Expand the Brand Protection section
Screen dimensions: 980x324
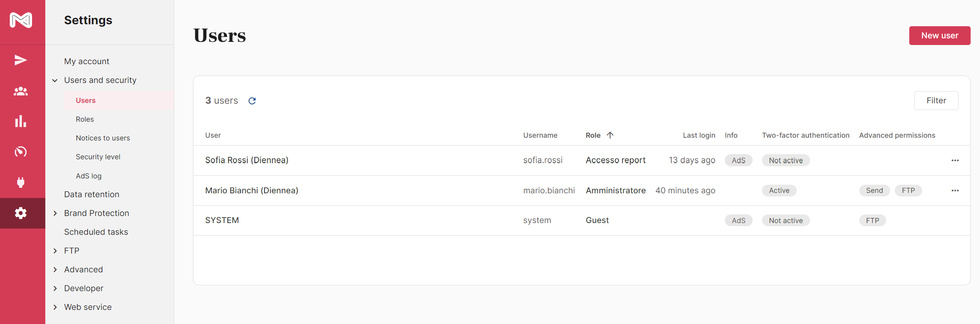(x=55, y=213)
